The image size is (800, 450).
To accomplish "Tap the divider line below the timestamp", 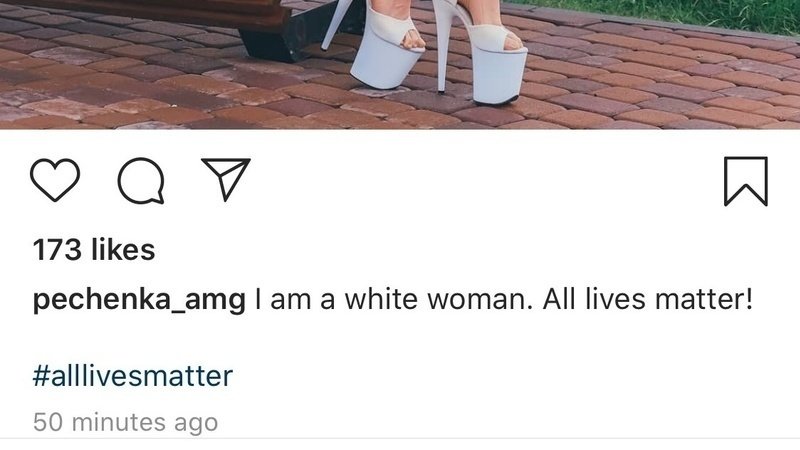I will [400, 438].
